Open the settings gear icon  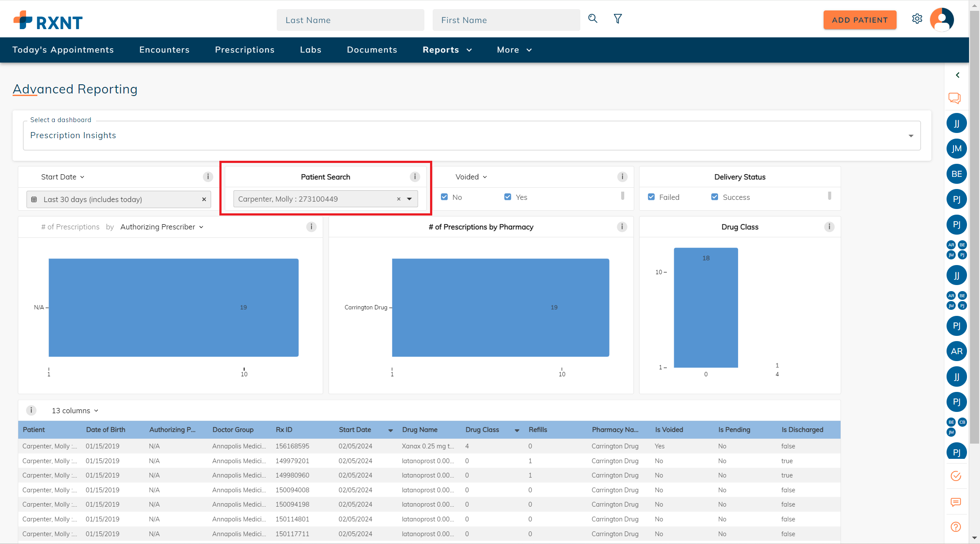pyautogui.click(x=917, y=19)
